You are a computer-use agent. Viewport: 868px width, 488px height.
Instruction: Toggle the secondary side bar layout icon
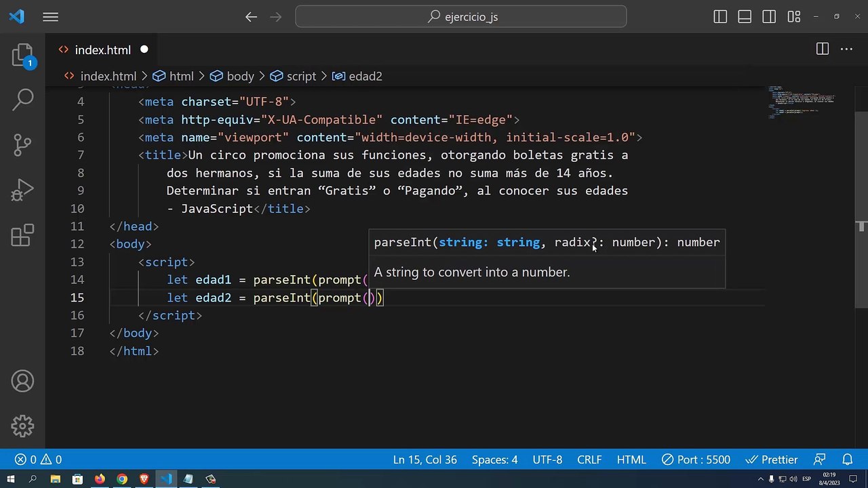[769, 17]
